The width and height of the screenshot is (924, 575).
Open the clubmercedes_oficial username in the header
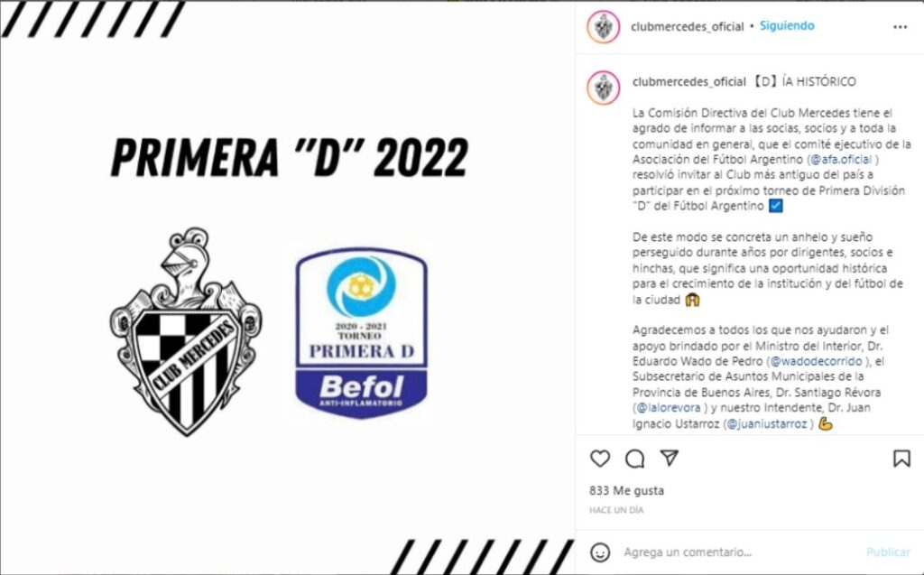click(x=687, y=26)
